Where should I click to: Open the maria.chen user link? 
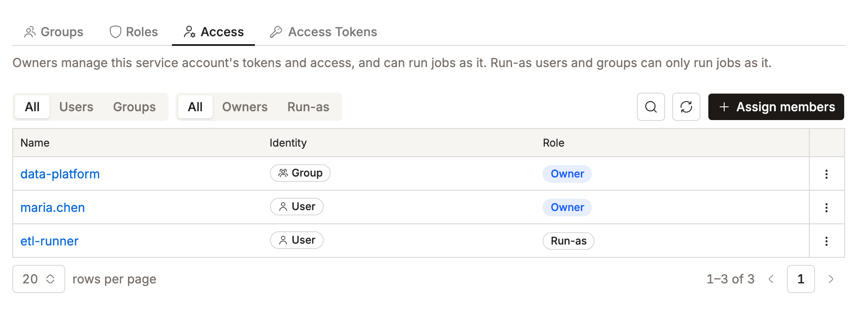pyautogui.click(x=52, y=207)
